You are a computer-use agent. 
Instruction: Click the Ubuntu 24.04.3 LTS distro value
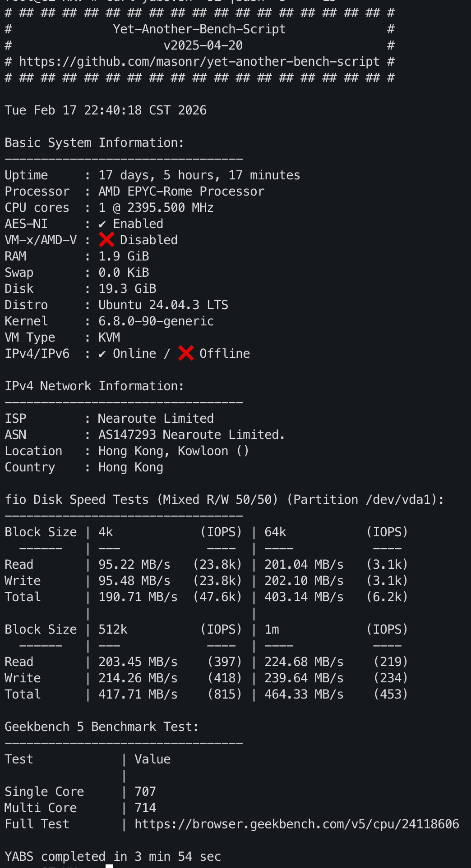coord(163,305)
